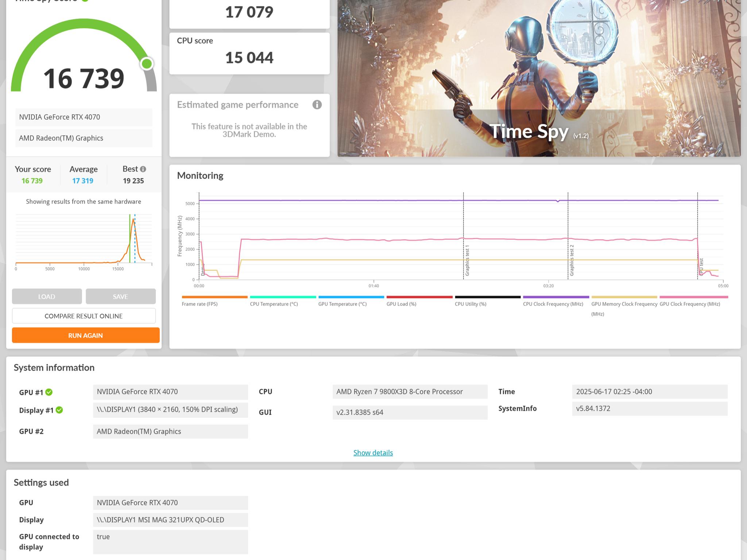
Task: Click the verified badge next to Display #1
Action: 60,410
